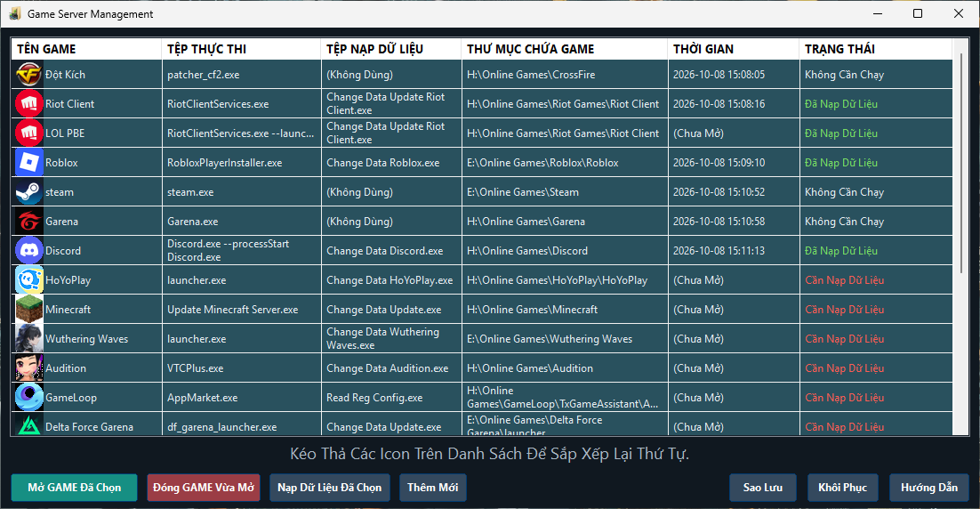980x509 pixels.
Task: Select the steam logo icon
Action: (28, 192)
